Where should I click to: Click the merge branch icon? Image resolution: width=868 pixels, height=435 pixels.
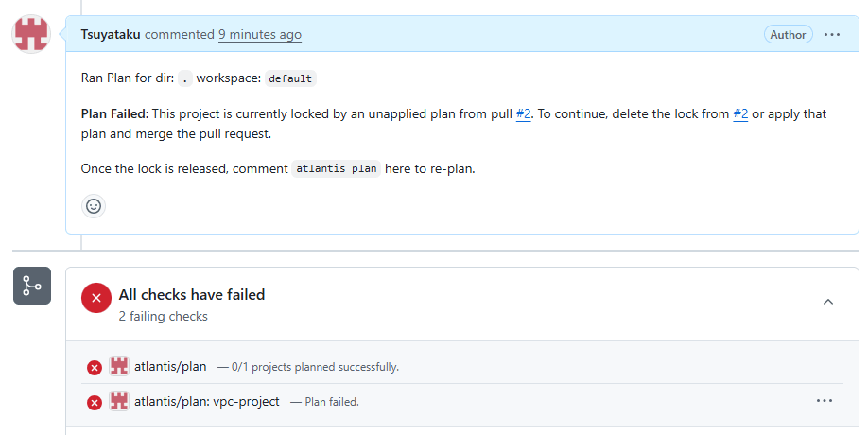31,286
